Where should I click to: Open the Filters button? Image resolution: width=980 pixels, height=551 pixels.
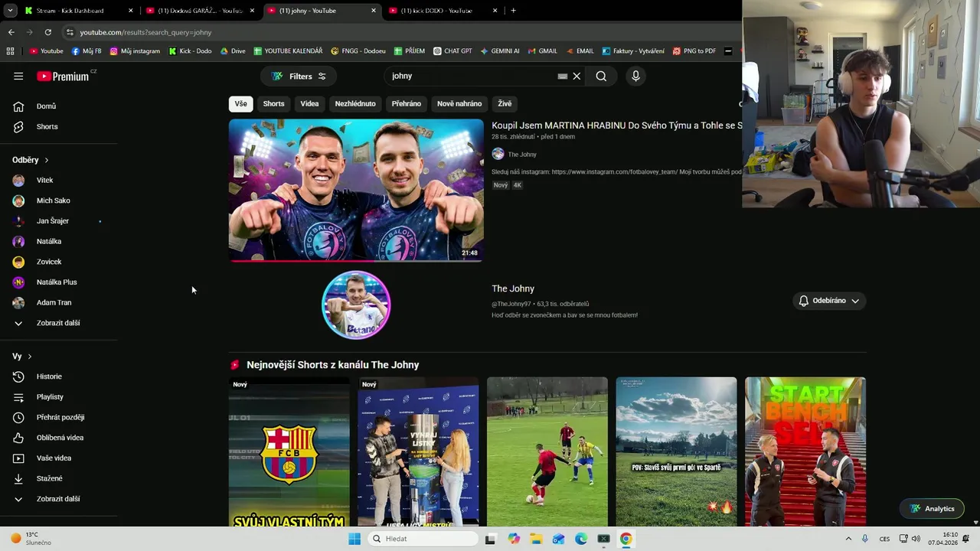[299, 77]
